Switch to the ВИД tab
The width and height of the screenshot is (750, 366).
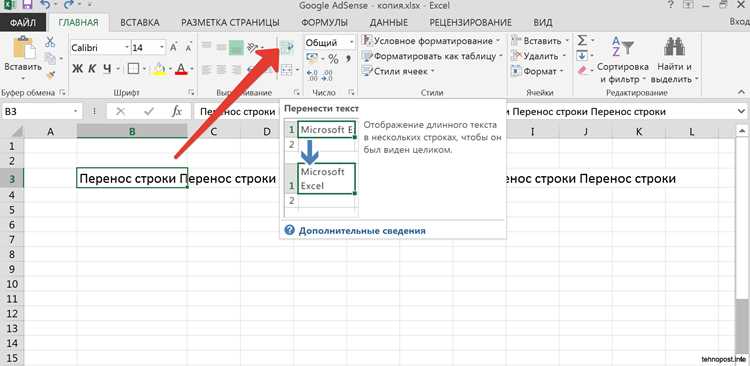543,22
